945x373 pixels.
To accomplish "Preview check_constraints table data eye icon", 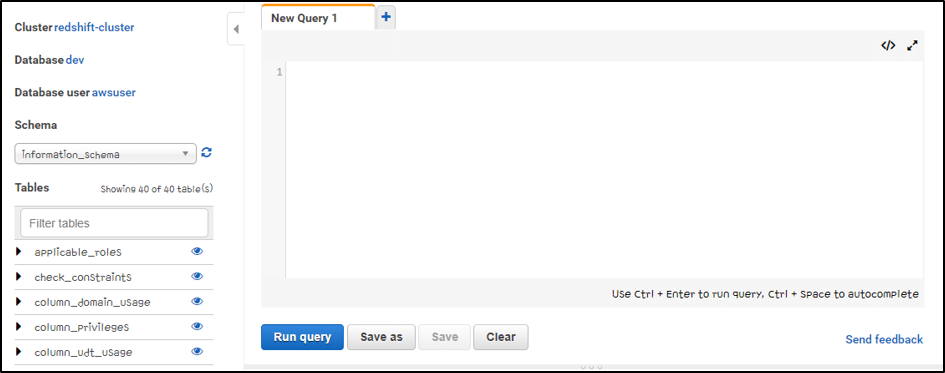I will tap(197, 277).
